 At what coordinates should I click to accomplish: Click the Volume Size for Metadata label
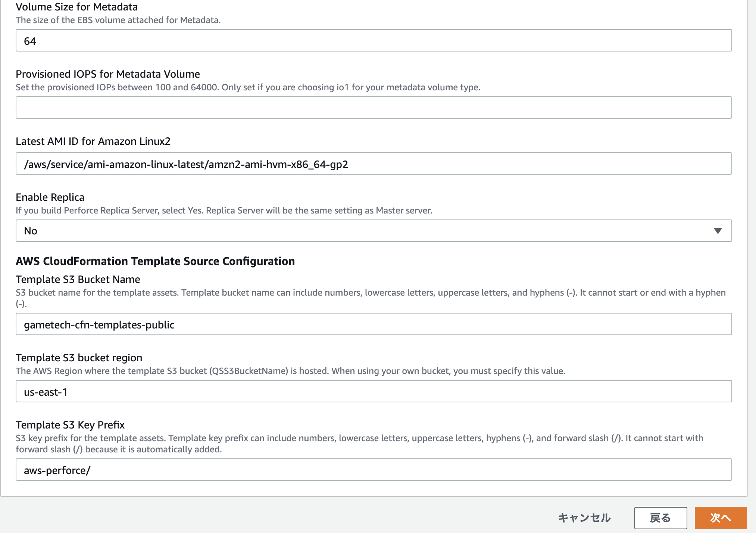tap(76, 7)
